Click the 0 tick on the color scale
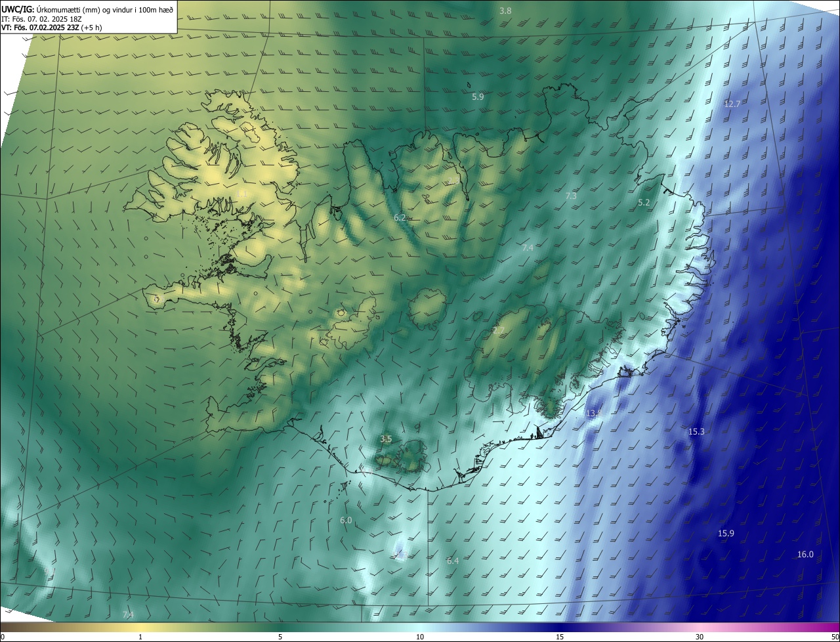 (x=3, y=637)
